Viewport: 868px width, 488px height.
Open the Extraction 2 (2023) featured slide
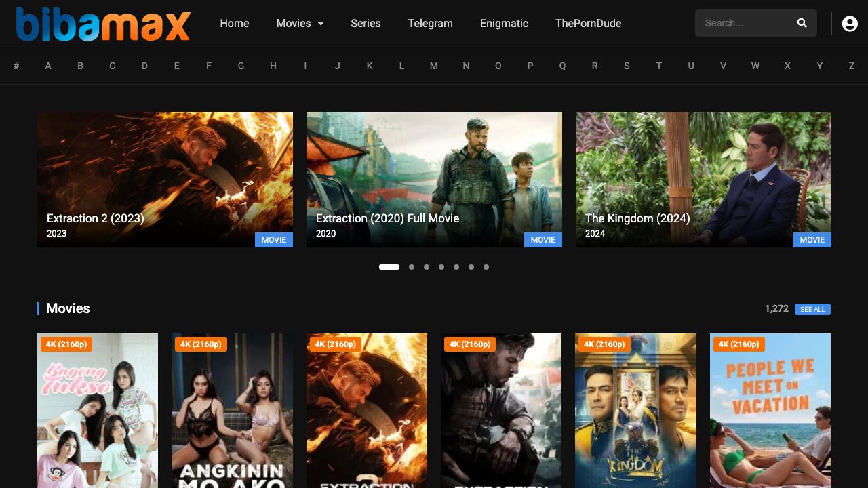[165, 180]
